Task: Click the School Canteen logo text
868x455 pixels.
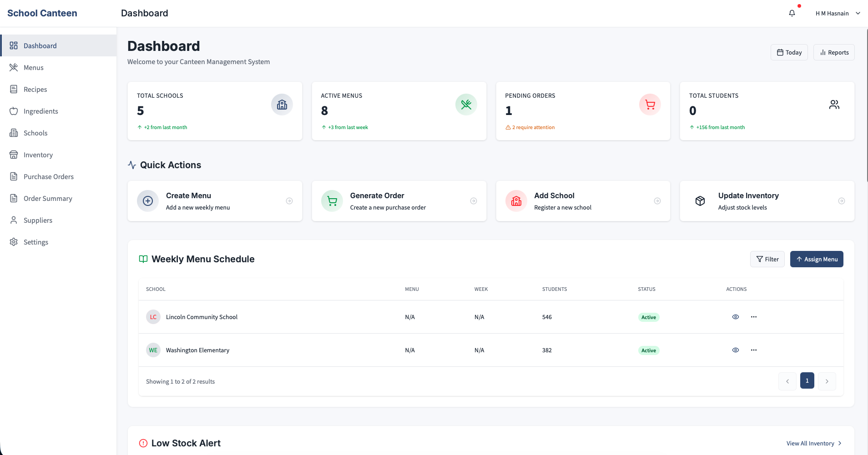Action: click(x=42, y=13)
